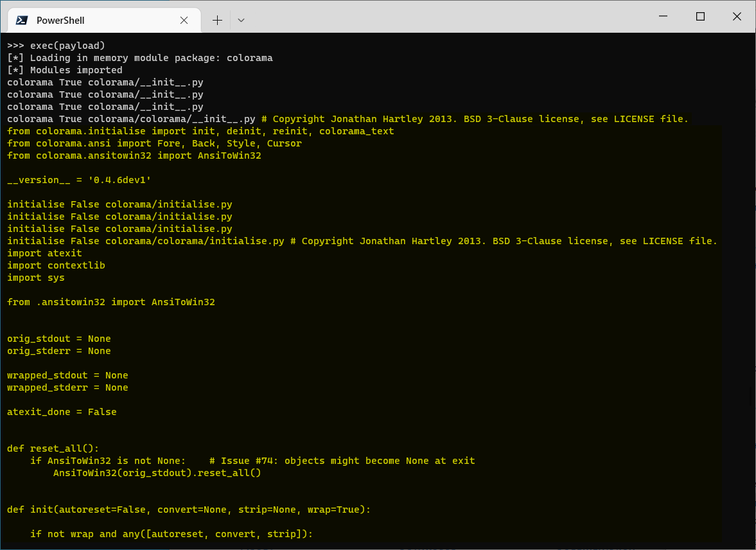Click the __version__ = '0.4.6dev1' line
Image resolution: width=756 pixels, height=550 pixels.
77,180
